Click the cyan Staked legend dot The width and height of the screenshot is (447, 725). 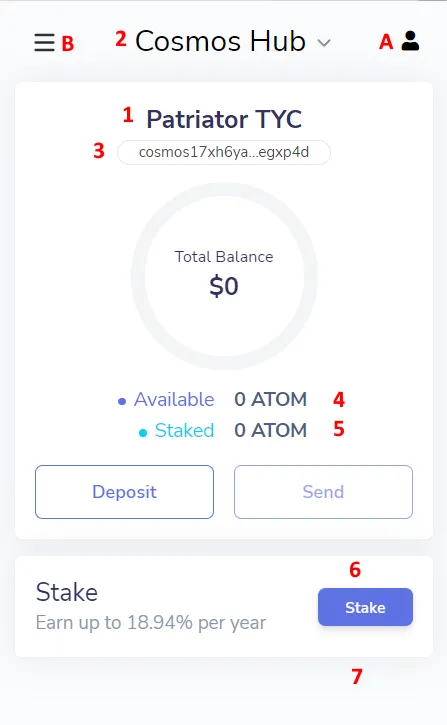[x=143, y=433]
